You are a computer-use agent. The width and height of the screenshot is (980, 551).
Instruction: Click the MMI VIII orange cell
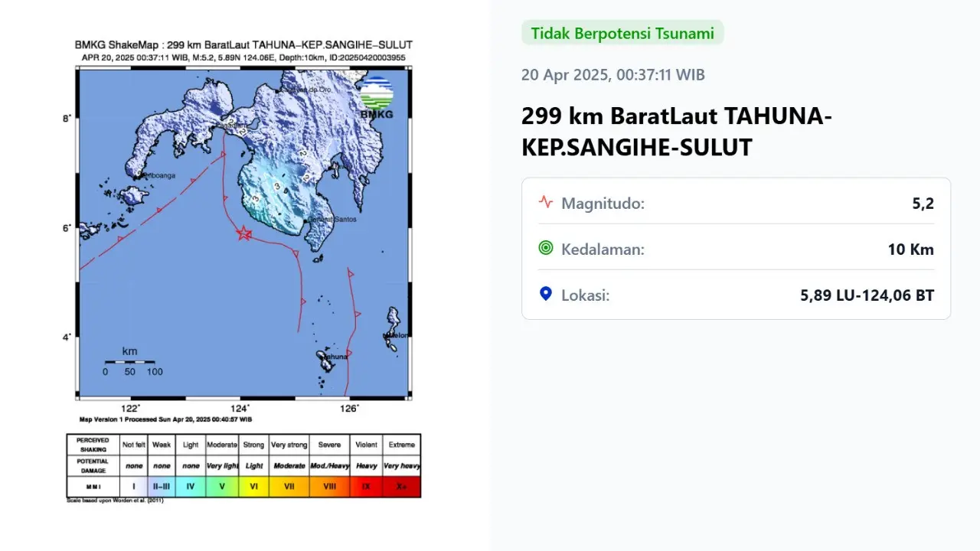click(330, 487)
